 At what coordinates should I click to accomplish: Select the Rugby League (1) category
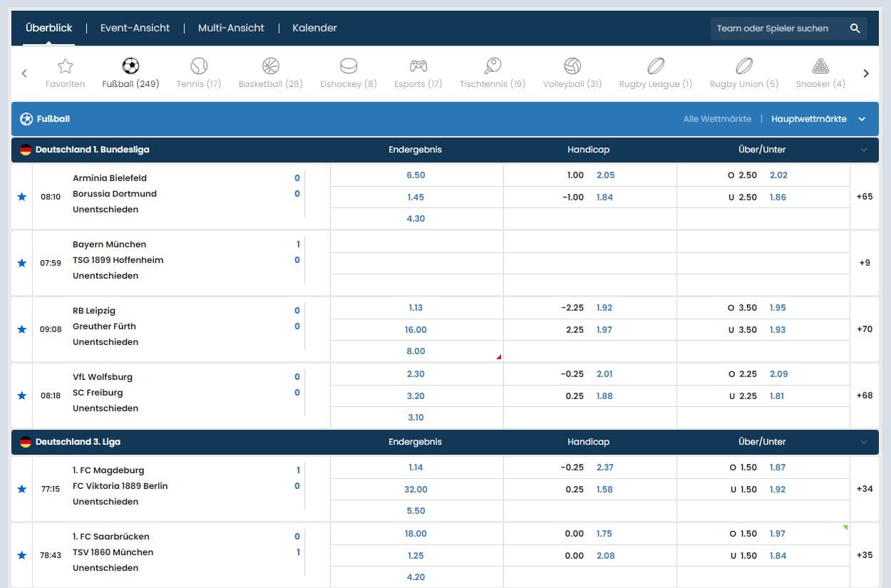(656, 73)
